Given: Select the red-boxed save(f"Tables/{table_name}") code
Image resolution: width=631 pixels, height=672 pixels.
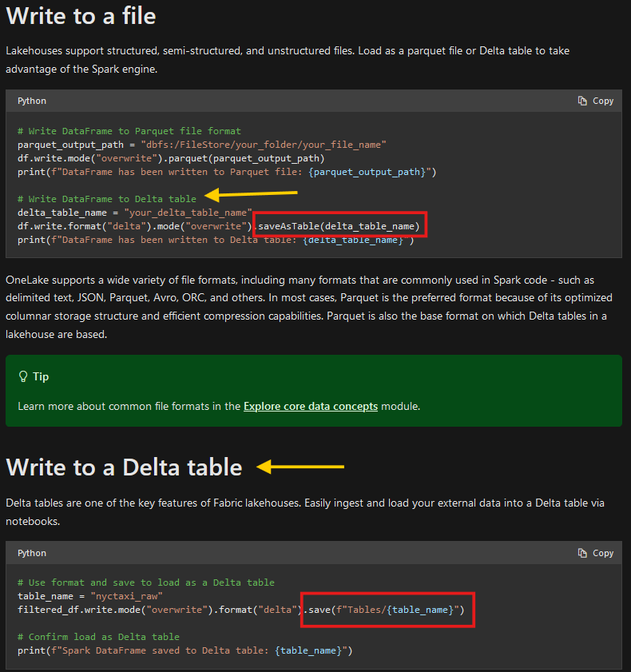Looking at the screenshot, I should pyautogui.click(x=387, y=609).
